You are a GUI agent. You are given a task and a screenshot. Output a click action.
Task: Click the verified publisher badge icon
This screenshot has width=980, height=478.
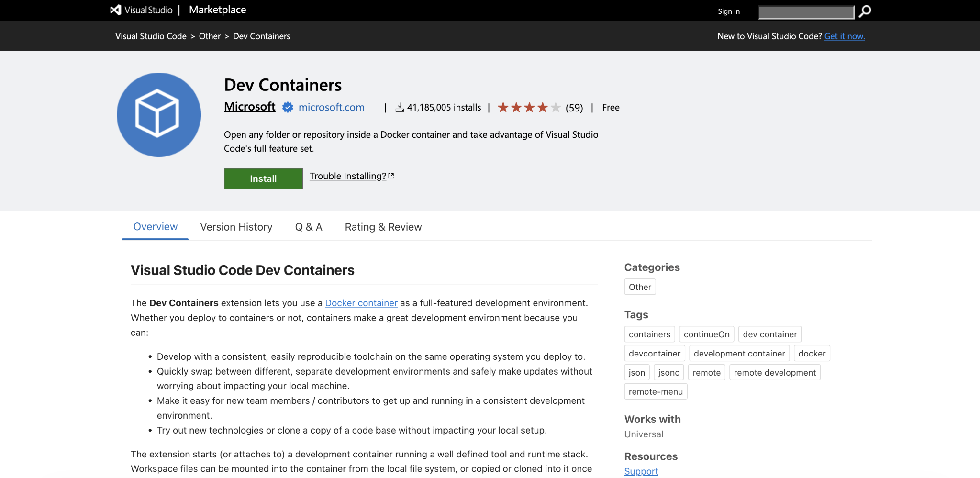point(288,107)
